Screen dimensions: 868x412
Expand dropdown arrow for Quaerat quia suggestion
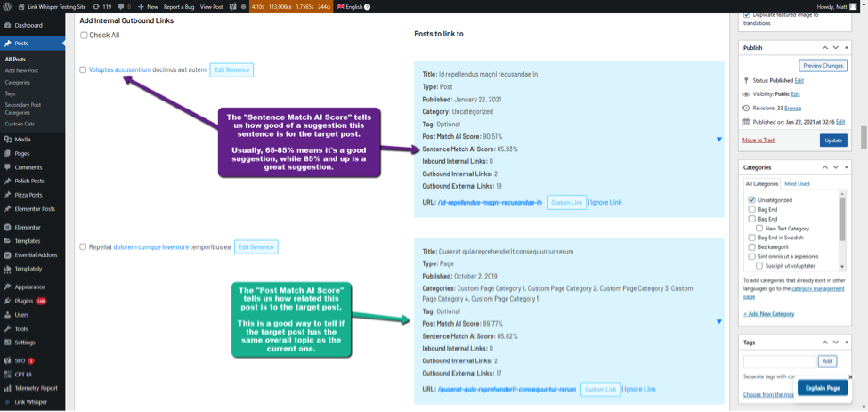(x=718, y=321)
